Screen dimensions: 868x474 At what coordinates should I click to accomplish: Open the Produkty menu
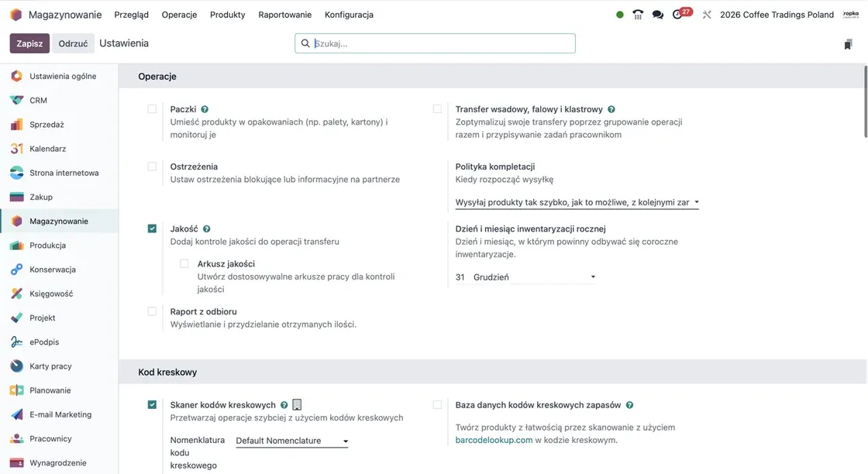pos(228,15)
